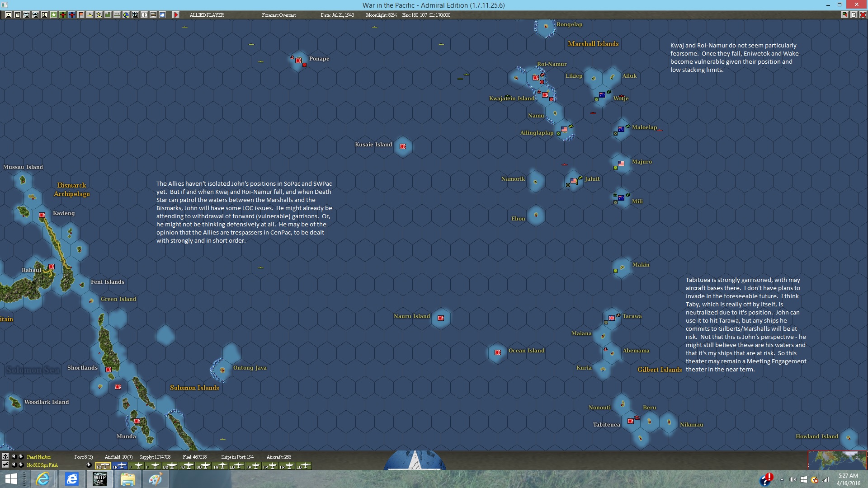Click red plane icon on green background
Image resolution: width=868 pixels, height=488 pixels.
(x=63, y=15)
